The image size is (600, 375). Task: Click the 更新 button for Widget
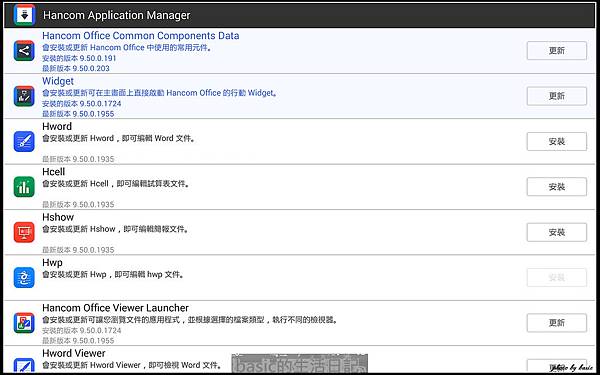click(556, 96)
